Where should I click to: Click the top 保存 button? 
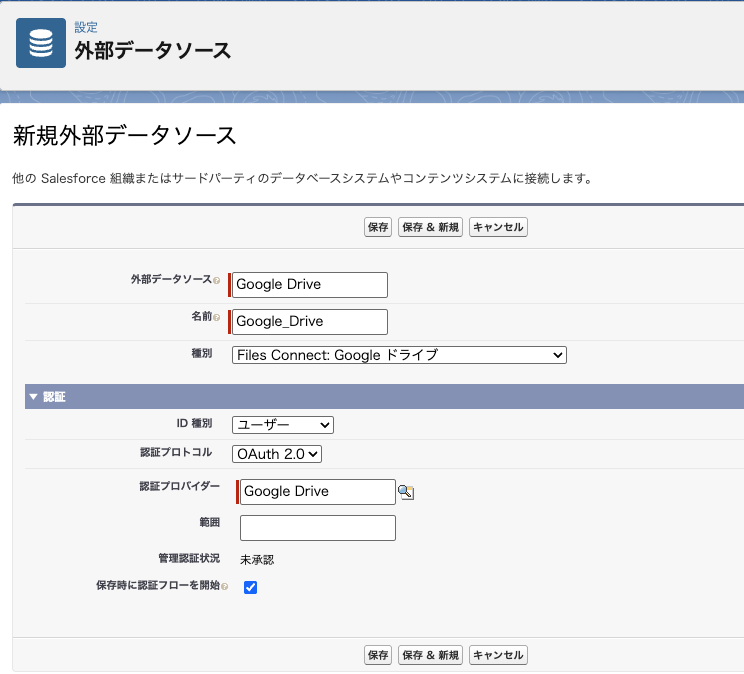(378, 227)
